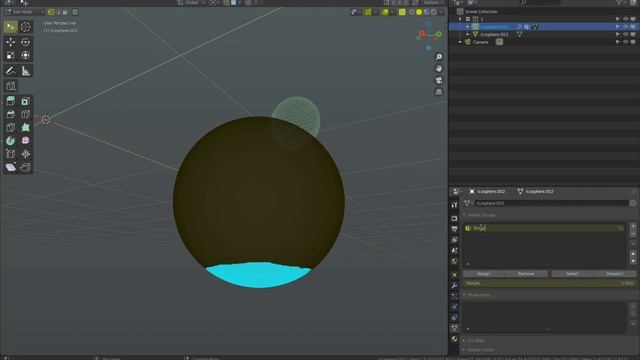The height and width of the screenshot is (360, 640).
Task: Open the Material properties tab
Action: coord(454,338)
